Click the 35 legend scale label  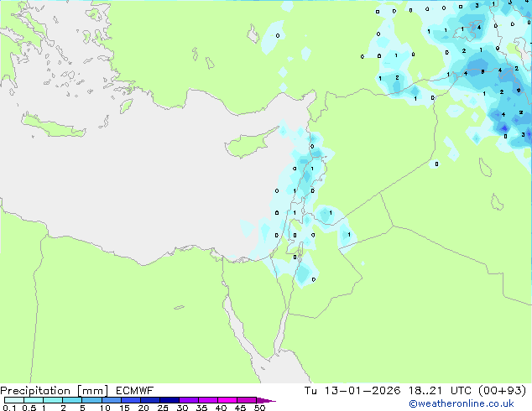[201, 408]
